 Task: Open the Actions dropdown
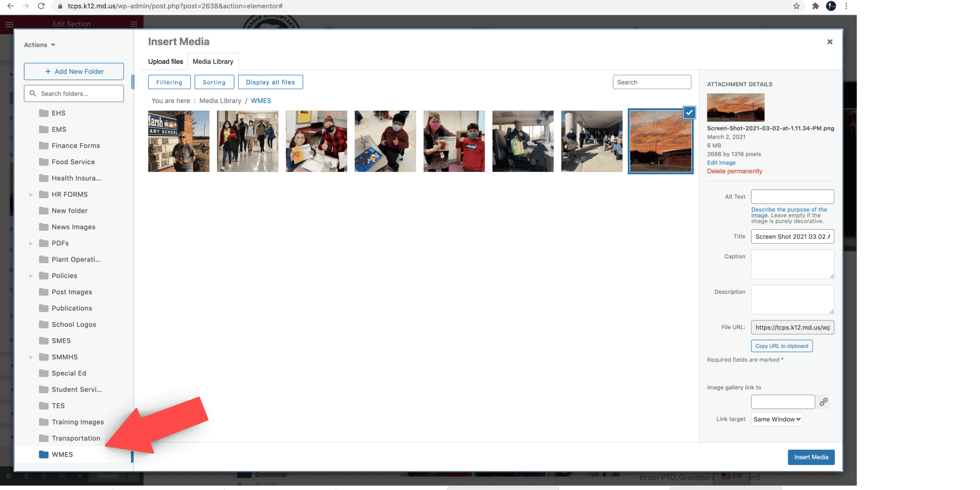tap(40, 45)
